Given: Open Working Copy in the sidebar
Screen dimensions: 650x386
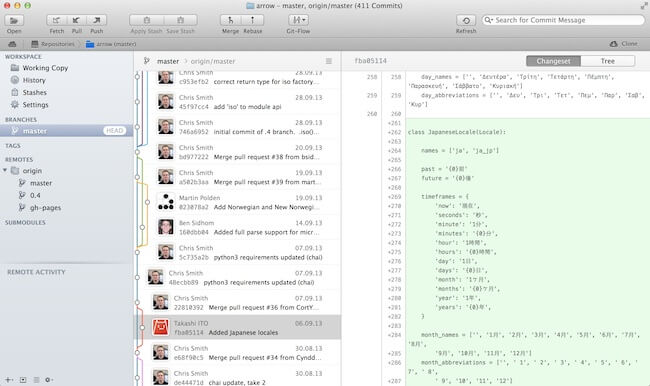Looking at the screenshot, I should point(66,68).
